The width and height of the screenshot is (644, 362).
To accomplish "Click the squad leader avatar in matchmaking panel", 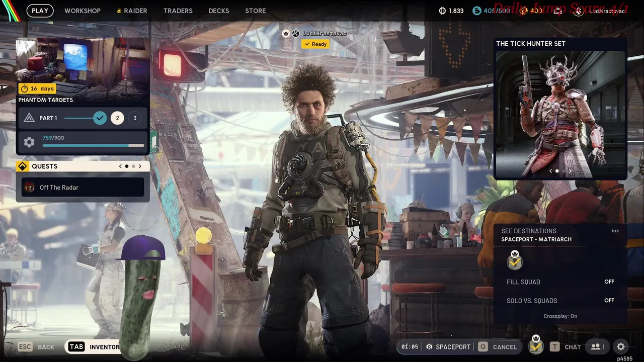I will (514, 260).
